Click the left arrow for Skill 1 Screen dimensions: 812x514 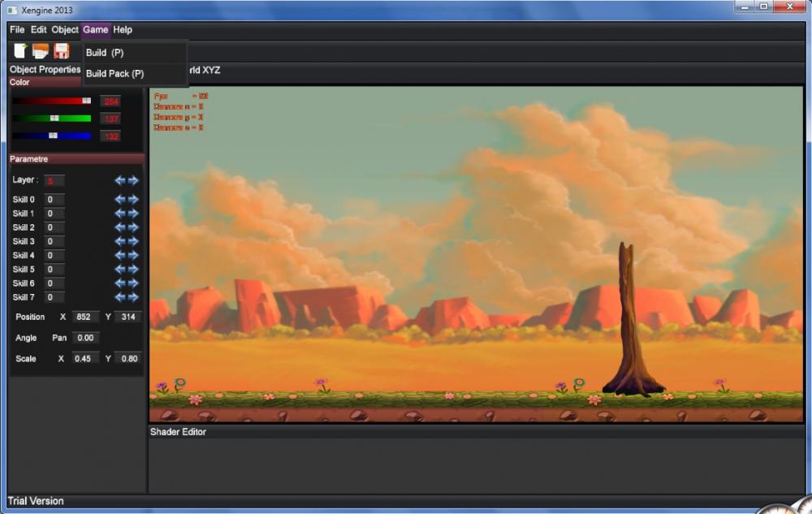(x=120, y=214)
